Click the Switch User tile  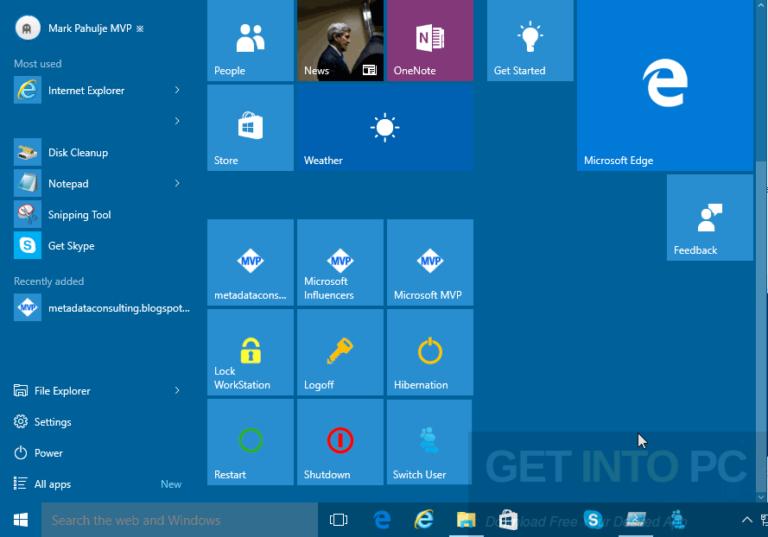tap(430, 442)
